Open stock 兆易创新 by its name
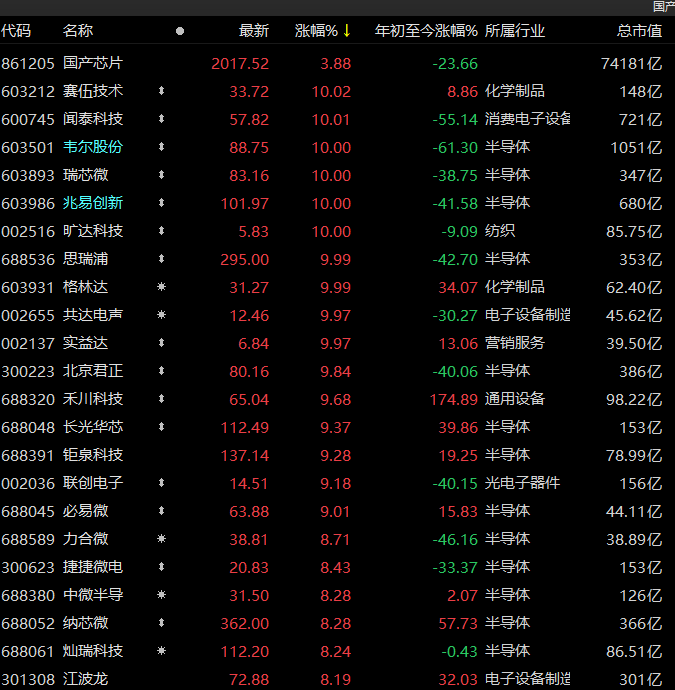675x690 pixels. pos(93,203)
